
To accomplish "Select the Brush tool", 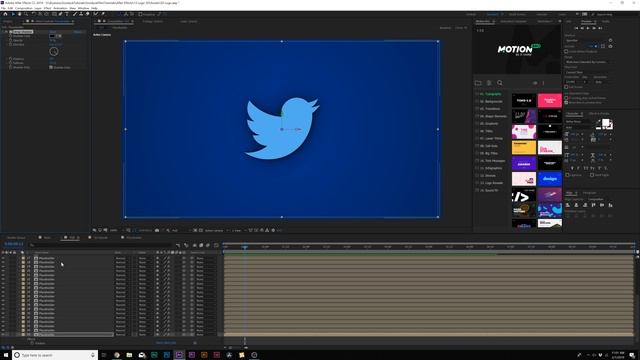I will point(74,14).
